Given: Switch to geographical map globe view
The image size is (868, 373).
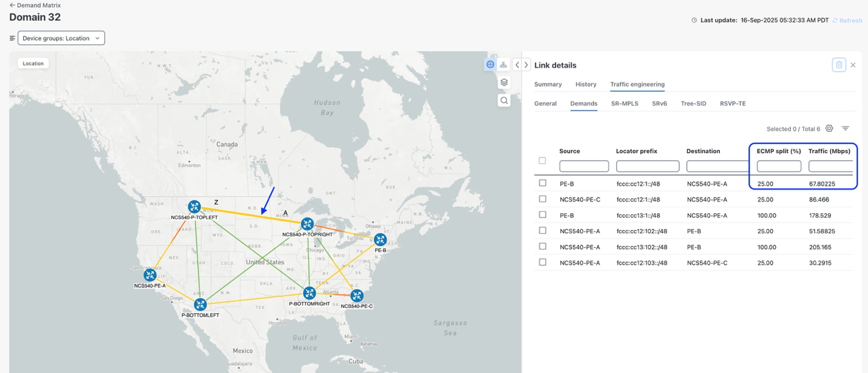Looking at the screenshot, I should pyautogui.click(x=490, y=64).
